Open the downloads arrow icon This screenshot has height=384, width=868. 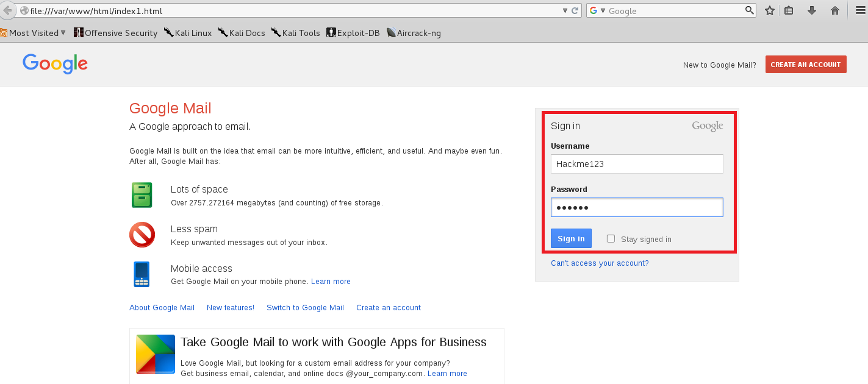tap(812, 10)
